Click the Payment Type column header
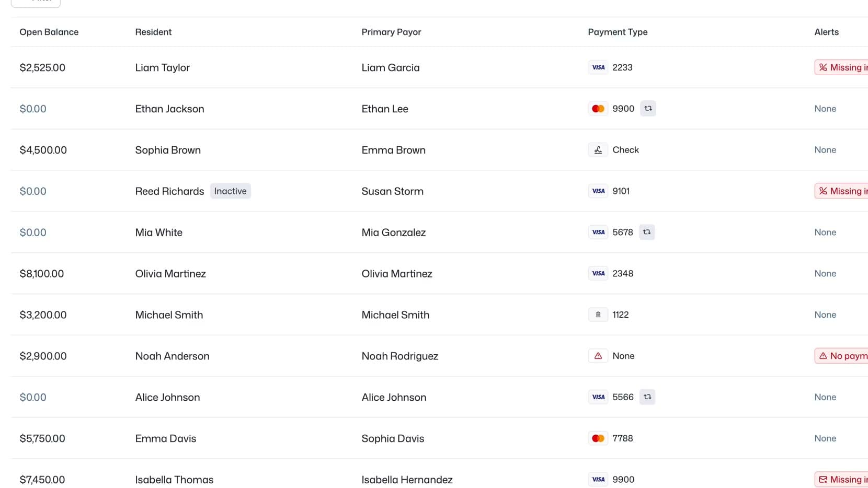 click(x=618, y=32)
